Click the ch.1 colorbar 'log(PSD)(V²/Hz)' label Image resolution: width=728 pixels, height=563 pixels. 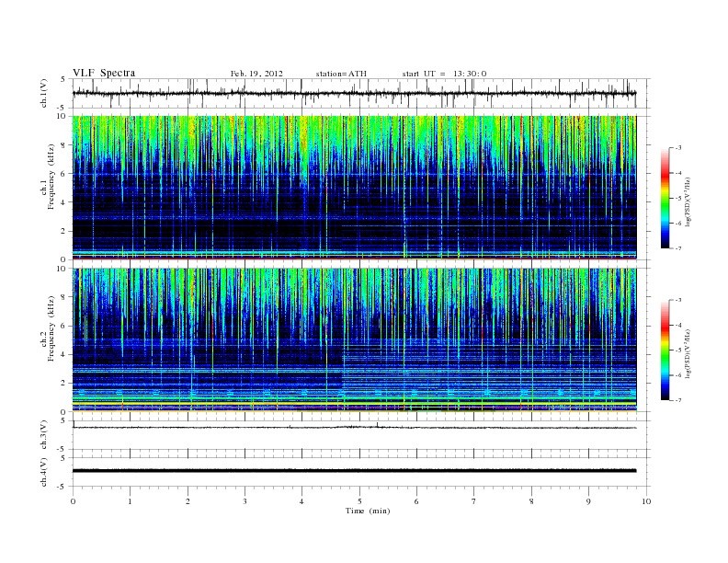pos(688,202)
